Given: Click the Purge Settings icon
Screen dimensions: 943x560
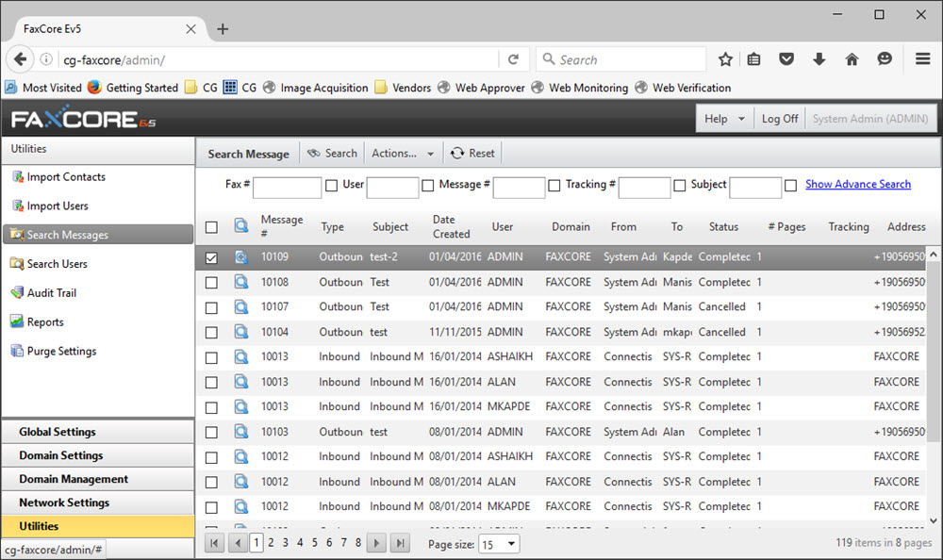Looking at the screenshot, I should [x=17, y=350].
